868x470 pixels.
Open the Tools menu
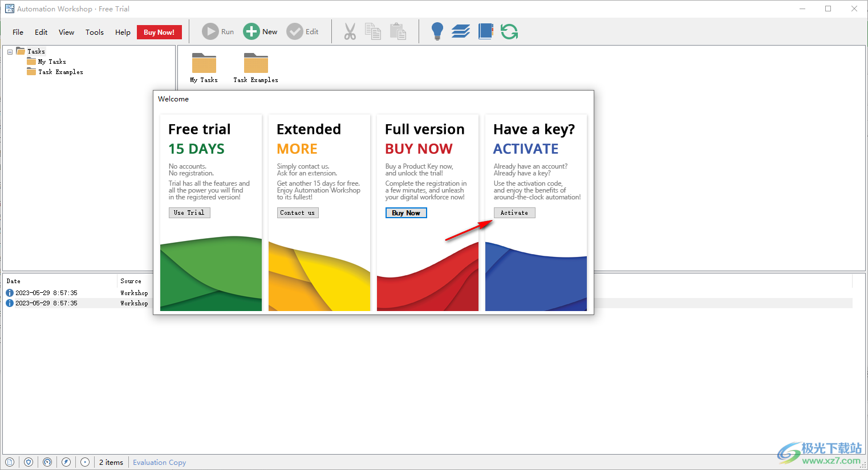(x=95, y=32)
